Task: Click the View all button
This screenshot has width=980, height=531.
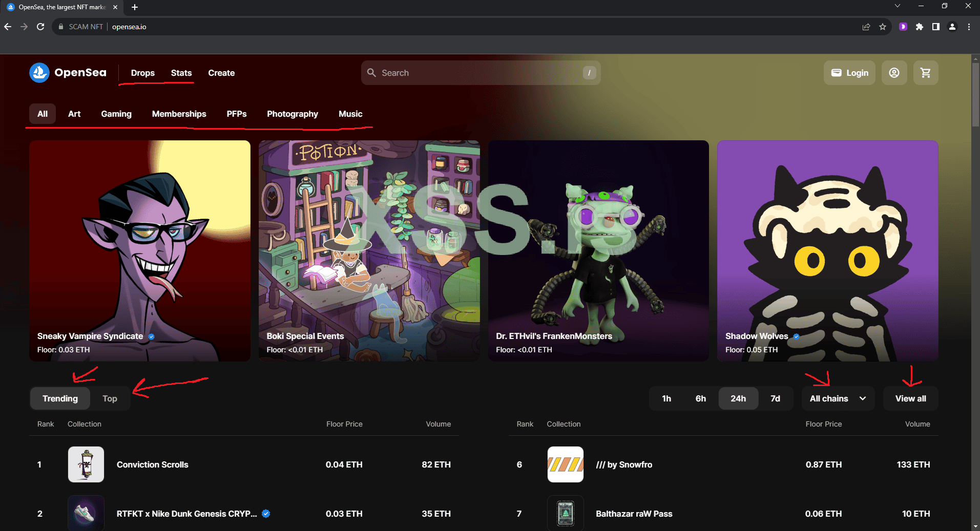Action: (911, 398)
